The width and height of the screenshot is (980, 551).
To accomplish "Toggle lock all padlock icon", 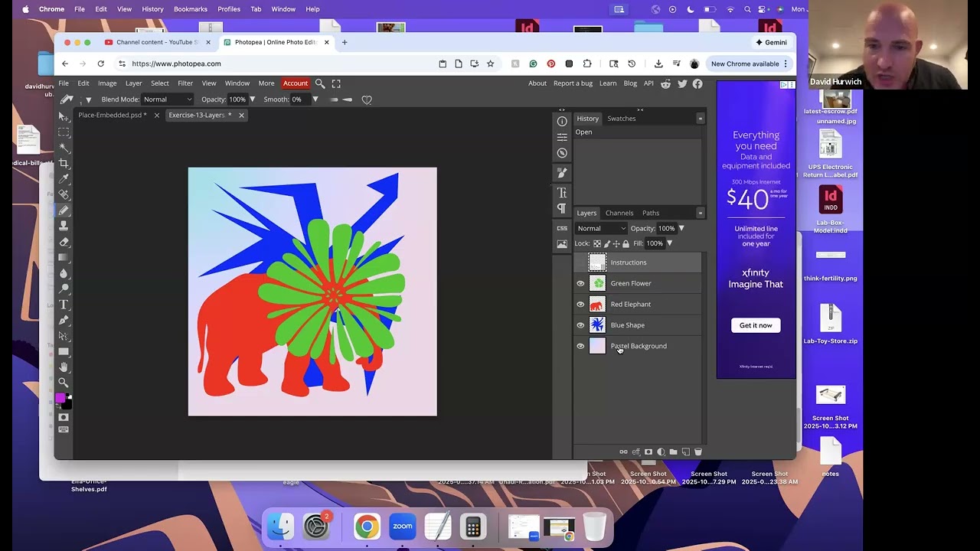I will click(626, 243).
